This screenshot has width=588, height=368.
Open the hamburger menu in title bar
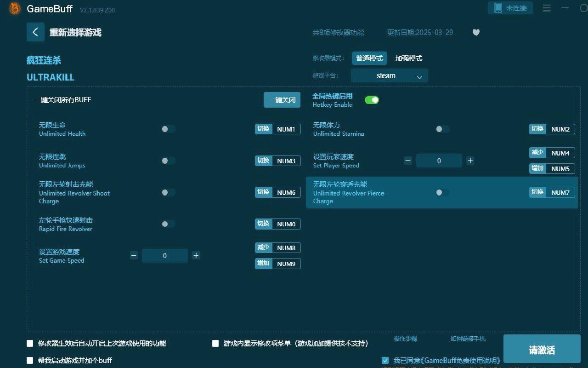click(x=547, y=8)
